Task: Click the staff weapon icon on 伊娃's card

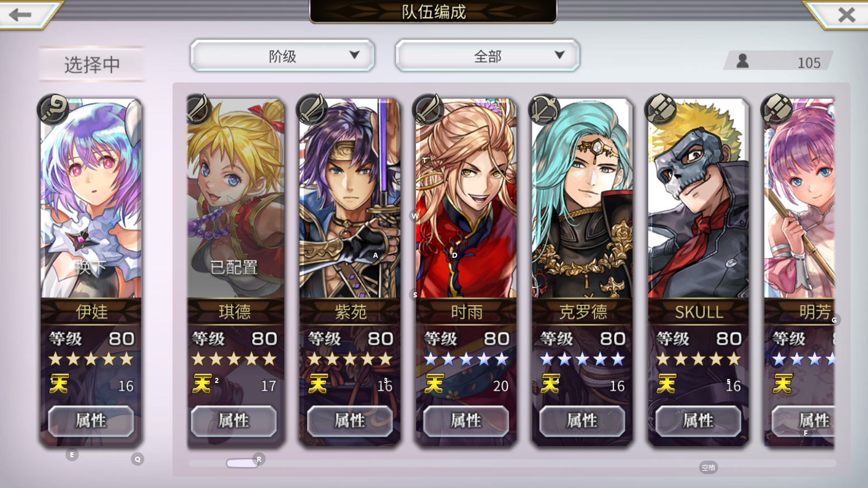Action: point(53,108)
